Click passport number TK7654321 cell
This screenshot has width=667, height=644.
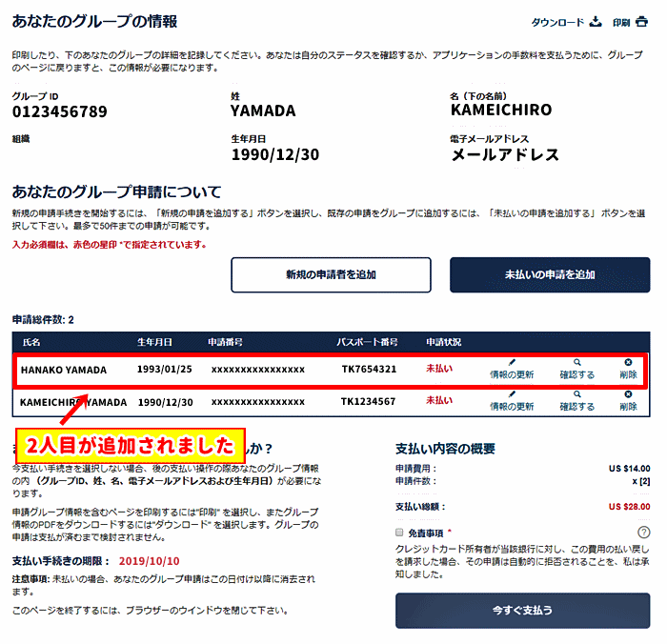point(369,369)
